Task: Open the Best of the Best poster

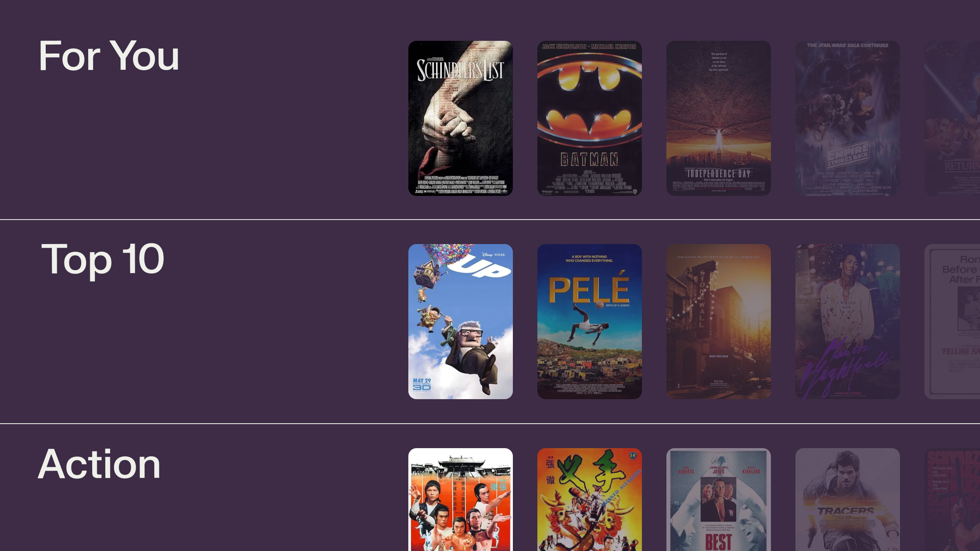Action: click(718, 500)
